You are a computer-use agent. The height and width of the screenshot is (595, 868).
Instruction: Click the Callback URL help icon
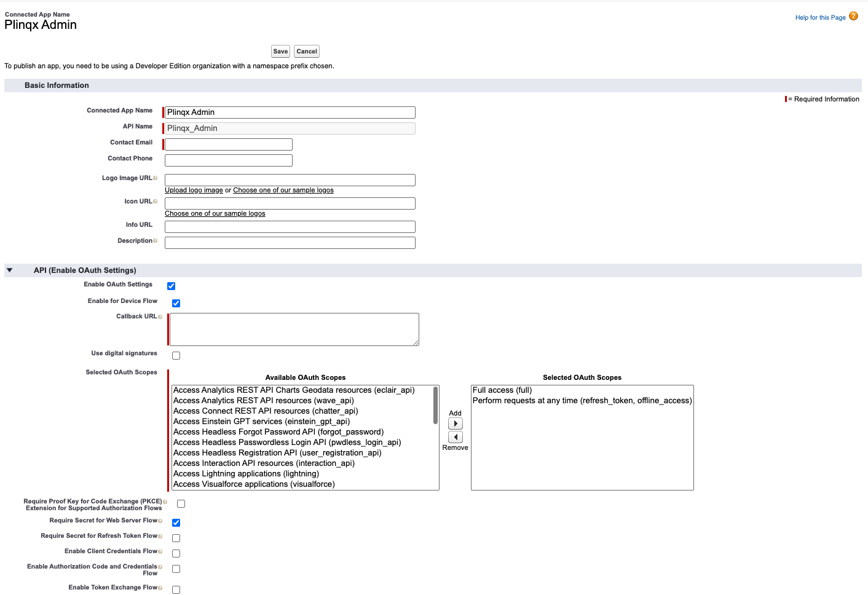click(160, 317)
